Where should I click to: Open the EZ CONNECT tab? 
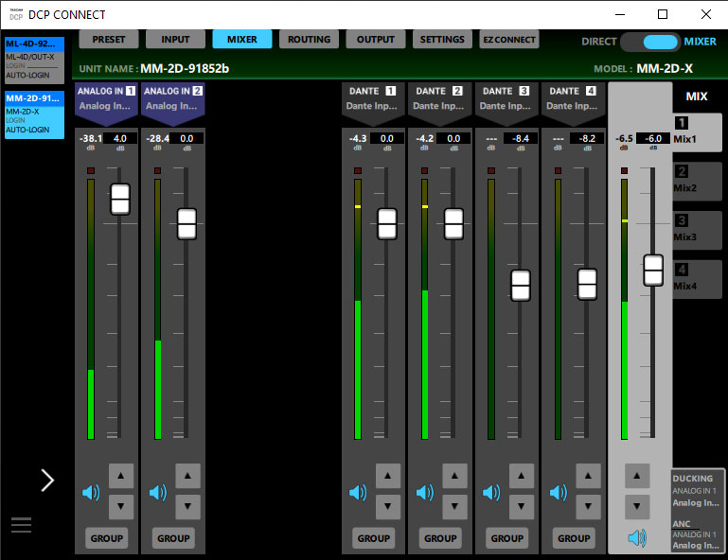pos(509,40)
